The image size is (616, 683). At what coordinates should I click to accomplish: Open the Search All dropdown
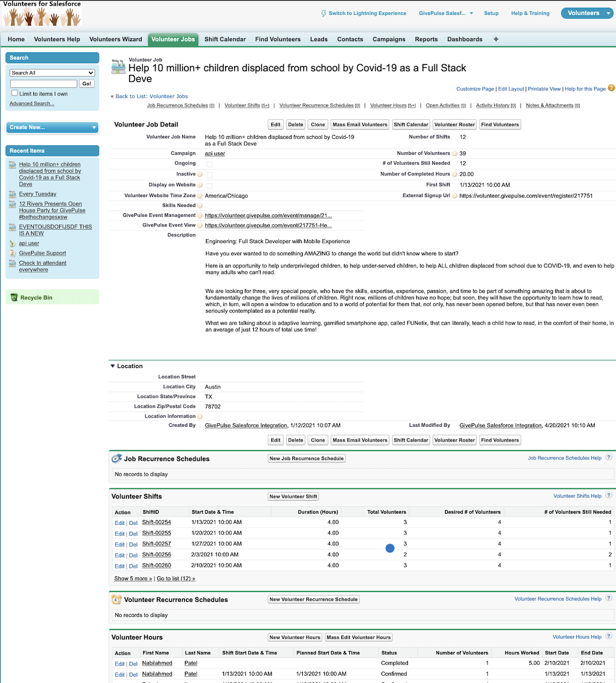click(x=52, y=73)
